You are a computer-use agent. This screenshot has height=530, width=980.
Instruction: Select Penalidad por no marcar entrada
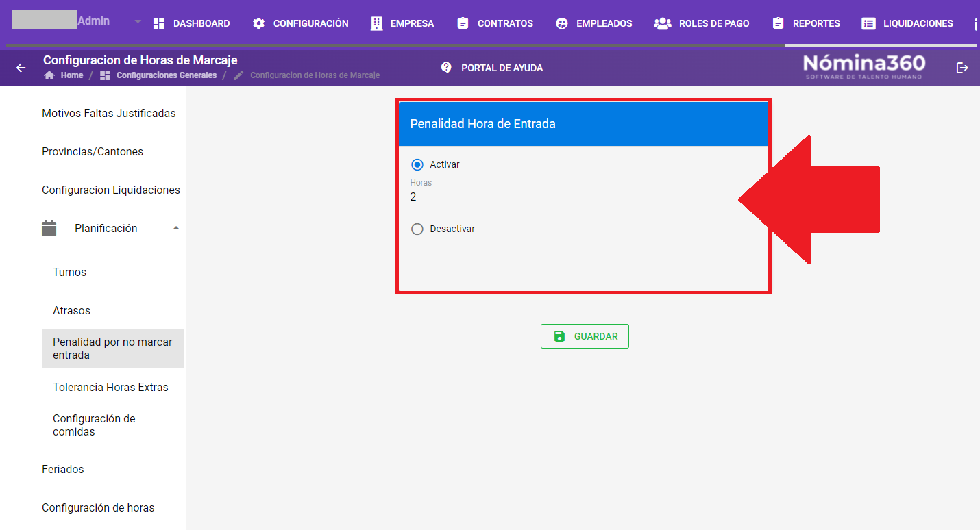coord(113,349)
